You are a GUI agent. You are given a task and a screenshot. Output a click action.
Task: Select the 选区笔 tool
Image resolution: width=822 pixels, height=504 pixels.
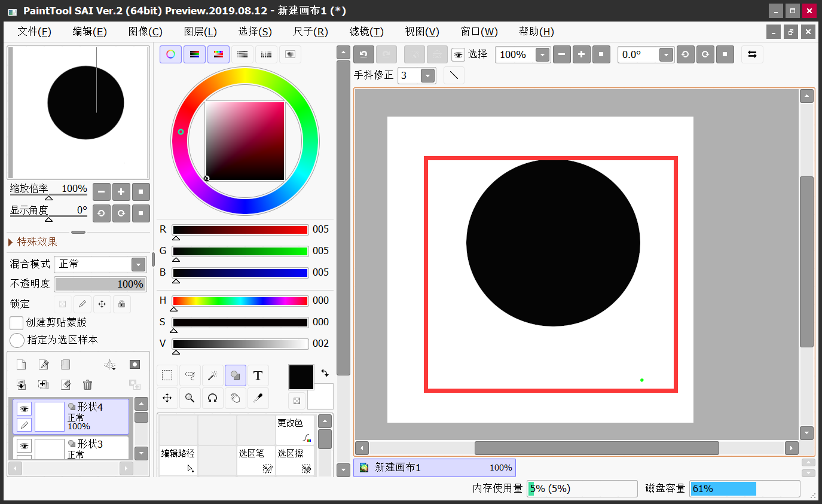coord(256,461)
